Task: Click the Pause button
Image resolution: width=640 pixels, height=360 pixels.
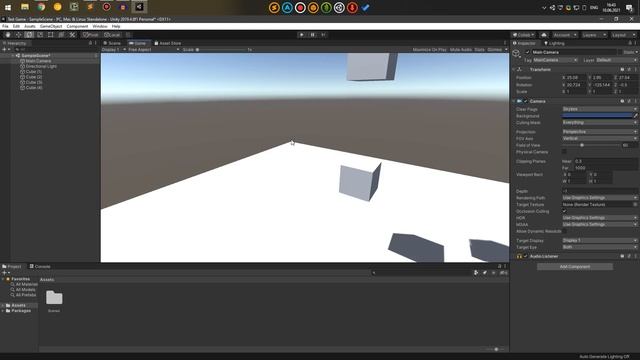Action: [x=313, y=35]
